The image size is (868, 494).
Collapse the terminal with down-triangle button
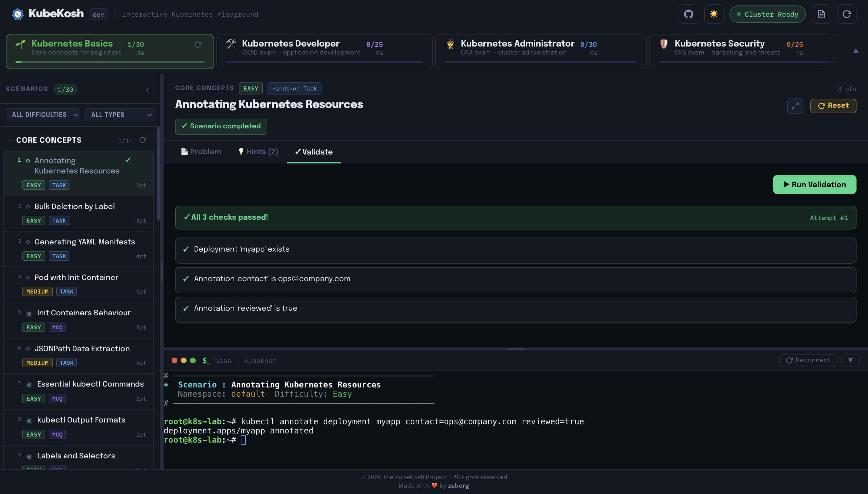[x=850, y=360]
